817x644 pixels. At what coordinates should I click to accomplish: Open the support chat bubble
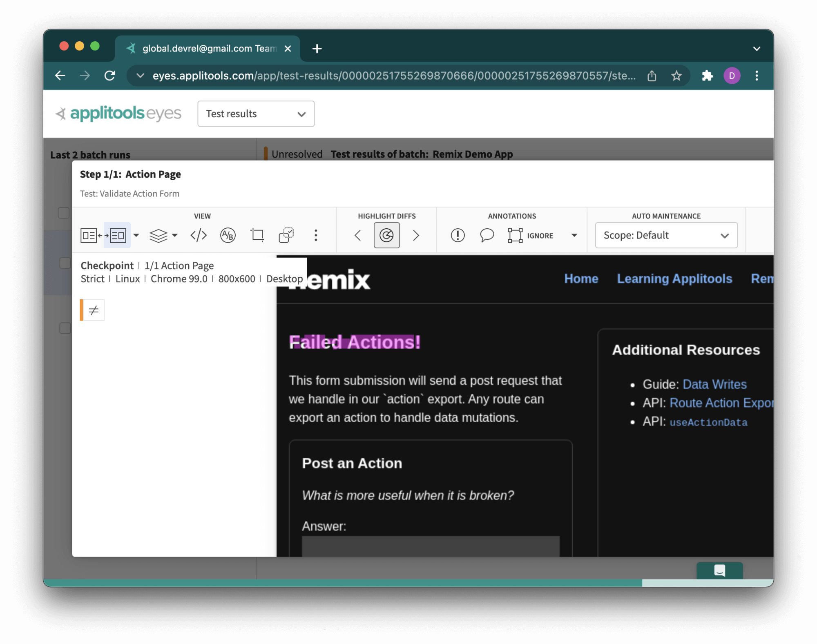click(x=720, y=571)
